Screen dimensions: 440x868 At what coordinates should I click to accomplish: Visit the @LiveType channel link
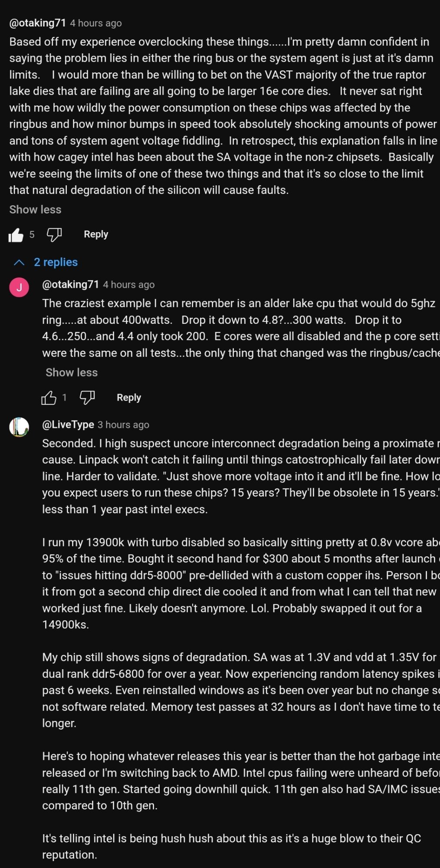[68, 424]
